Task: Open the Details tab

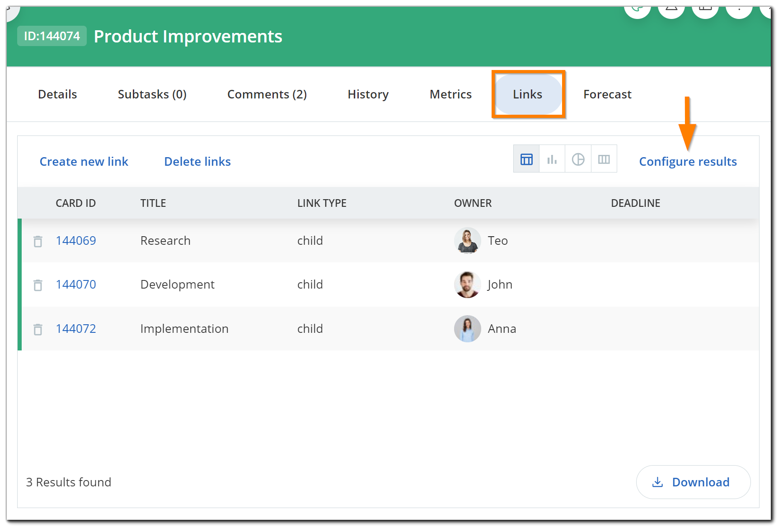Action: tap(57, 94)
